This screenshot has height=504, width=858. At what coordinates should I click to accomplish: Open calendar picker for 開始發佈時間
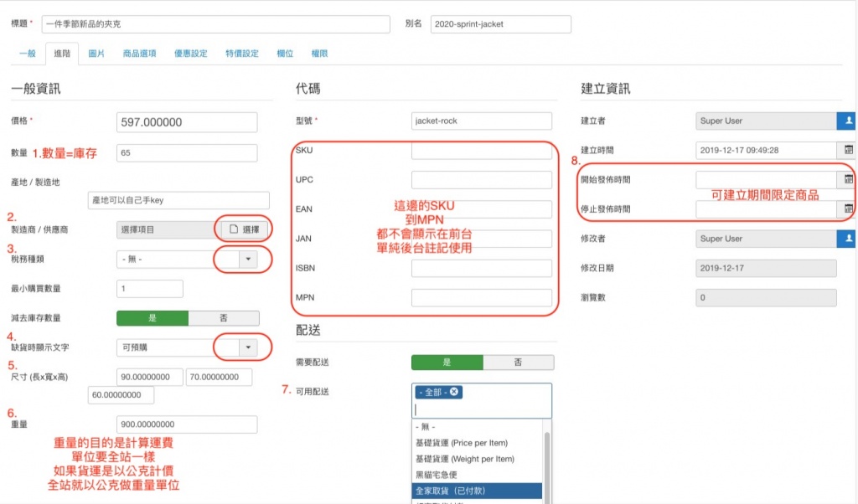(847, 180)
